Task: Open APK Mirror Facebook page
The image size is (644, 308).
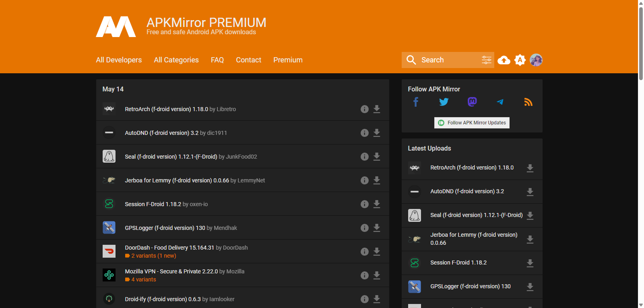Action: coord(416,102)
